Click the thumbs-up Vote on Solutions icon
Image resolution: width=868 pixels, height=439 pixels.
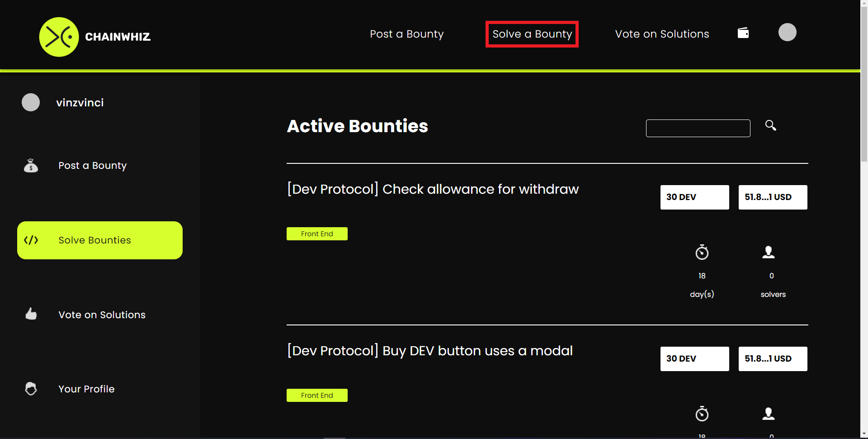(31, 314)
